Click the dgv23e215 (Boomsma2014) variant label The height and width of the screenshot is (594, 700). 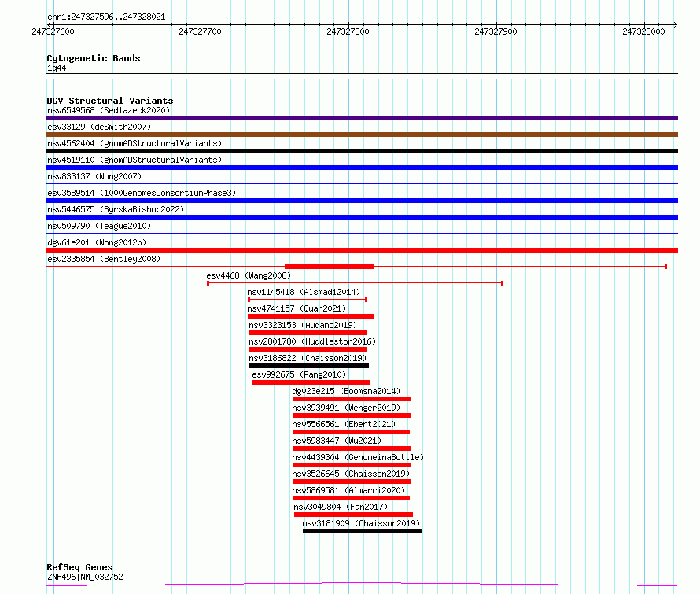pyautogui.click(x=346, y=391)
